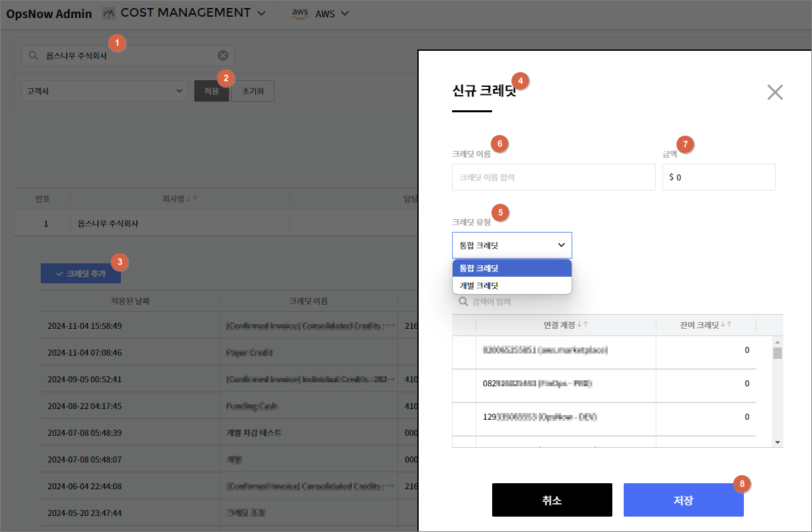Sort by the 회사명 column arrows
Image resolution: width=812 pixels, height=532 pixels.
[x=193, y=198]
